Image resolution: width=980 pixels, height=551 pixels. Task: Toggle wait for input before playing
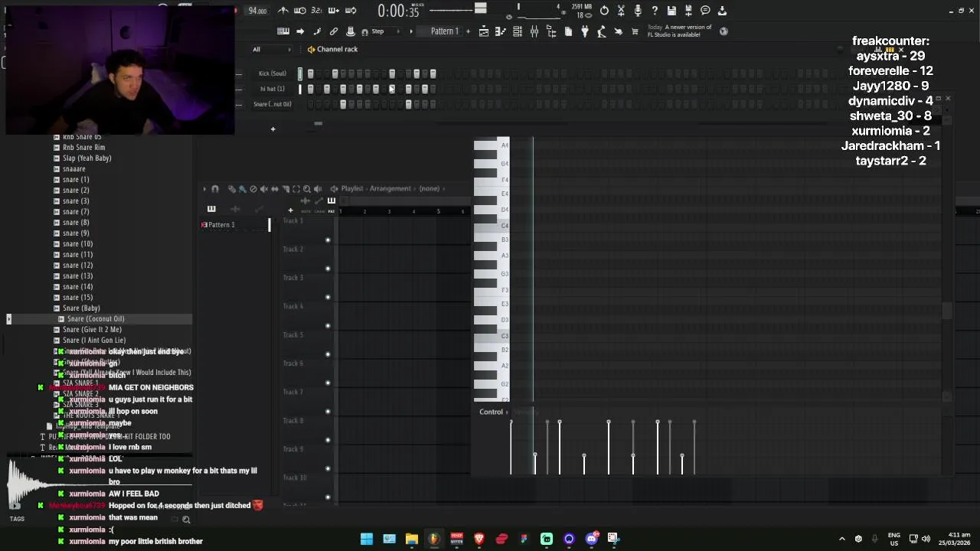[x=300, y=11]
